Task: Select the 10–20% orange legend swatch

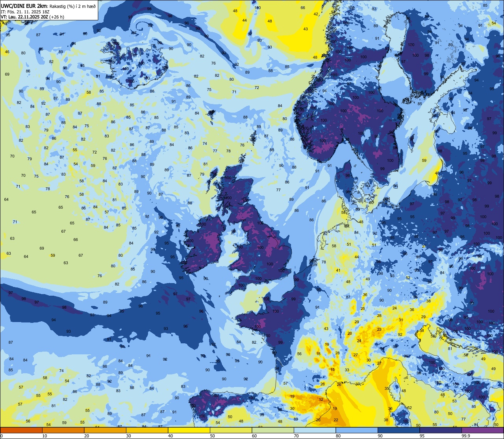Action: tap(63, 430)
